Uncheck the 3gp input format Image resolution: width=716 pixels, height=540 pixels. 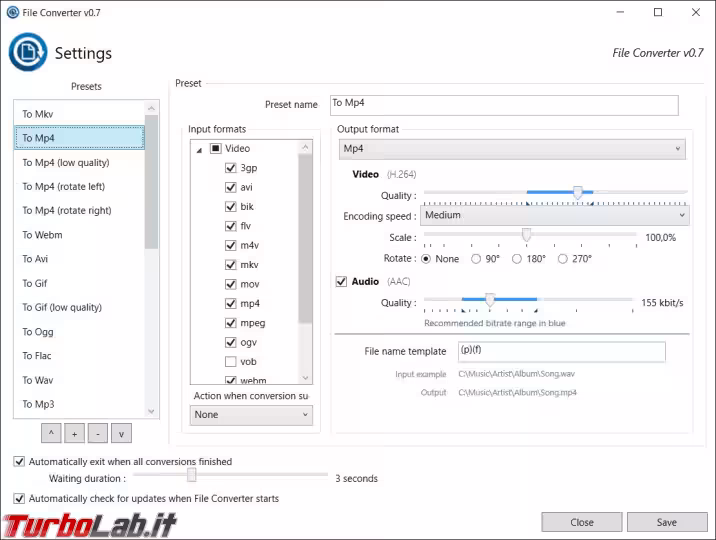pos(231,168)
